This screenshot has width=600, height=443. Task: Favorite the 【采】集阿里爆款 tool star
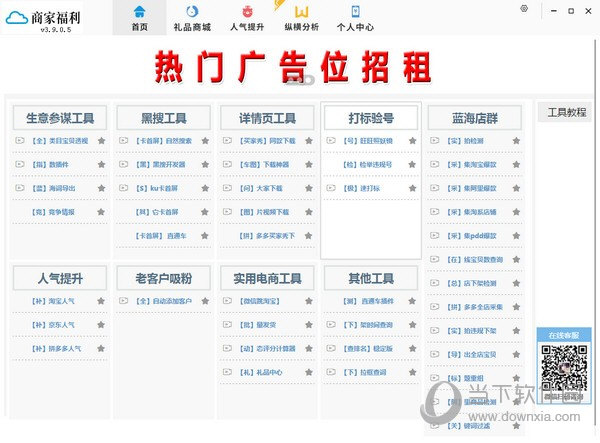516,188
